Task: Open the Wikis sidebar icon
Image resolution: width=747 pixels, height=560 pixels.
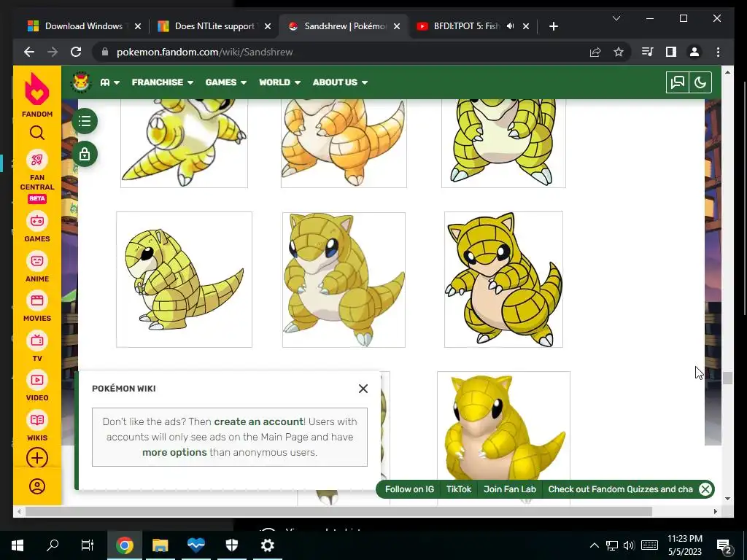Action: pyautogui.click(x=36, y=420)
